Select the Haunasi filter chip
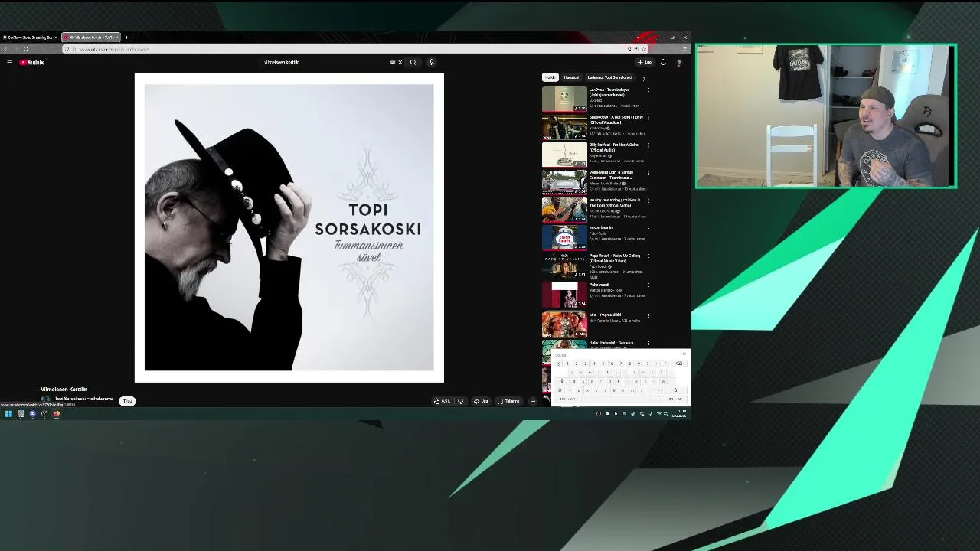This screenshot has height=551, width=980. pyautogui.click(x=571, y=77)
